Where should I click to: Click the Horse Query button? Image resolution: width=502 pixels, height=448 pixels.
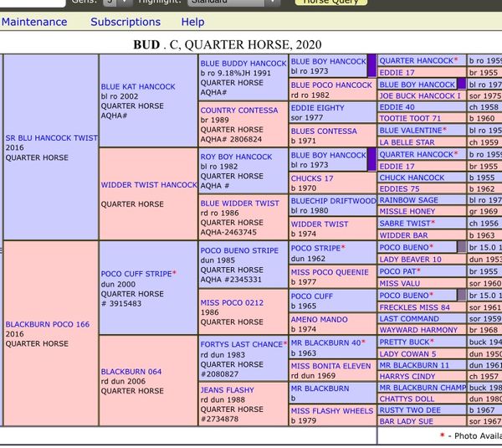click(x=330, y=2)
